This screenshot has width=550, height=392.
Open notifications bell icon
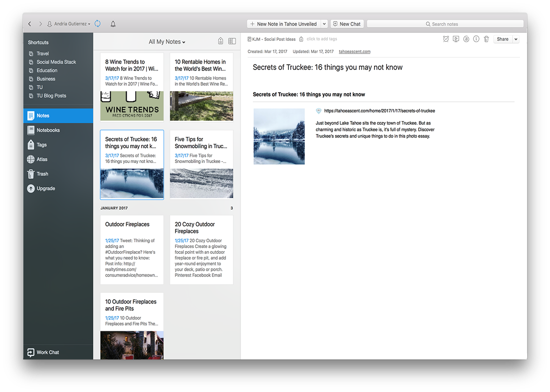coord(113,24)
